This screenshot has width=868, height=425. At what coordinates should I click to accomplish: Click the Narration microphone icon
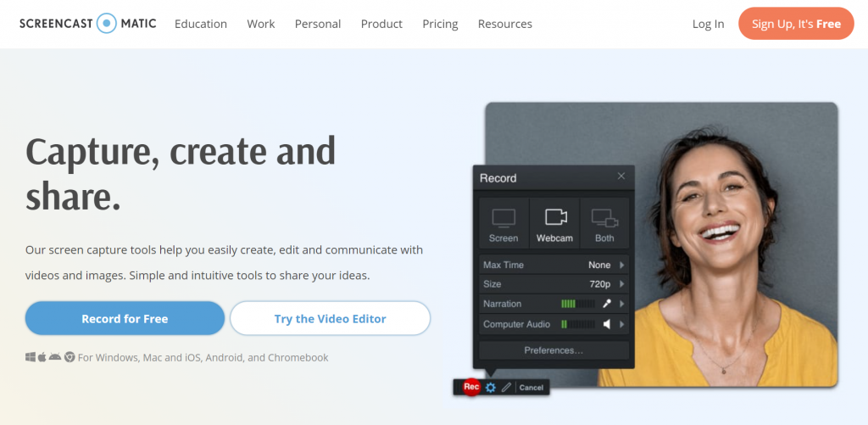coord(607,304)
